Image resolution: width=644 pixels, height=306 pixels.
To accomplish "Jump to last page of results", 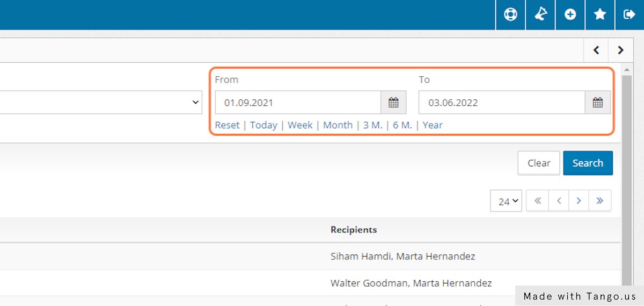I will click(x=600, y=201).
